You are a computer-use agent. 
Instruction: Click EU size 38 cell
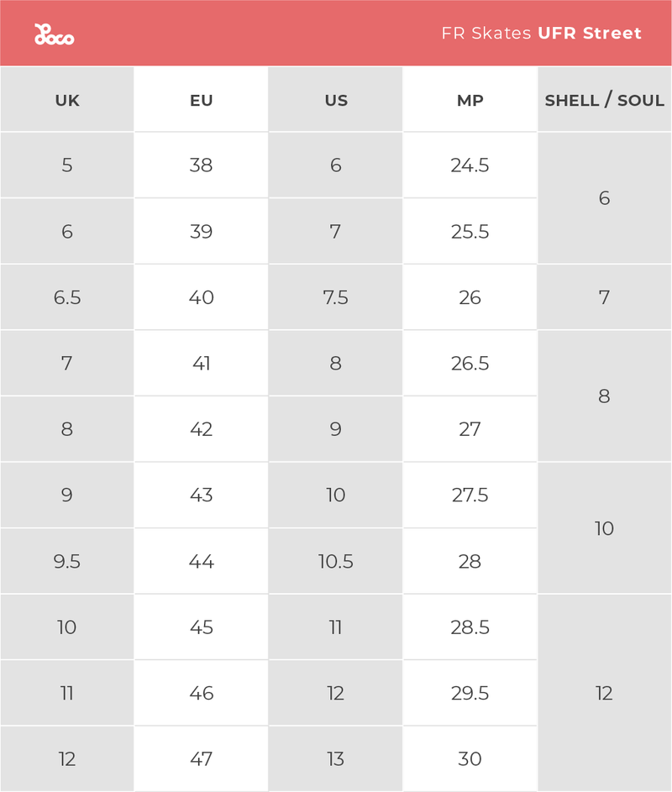(x=202, y=165)
